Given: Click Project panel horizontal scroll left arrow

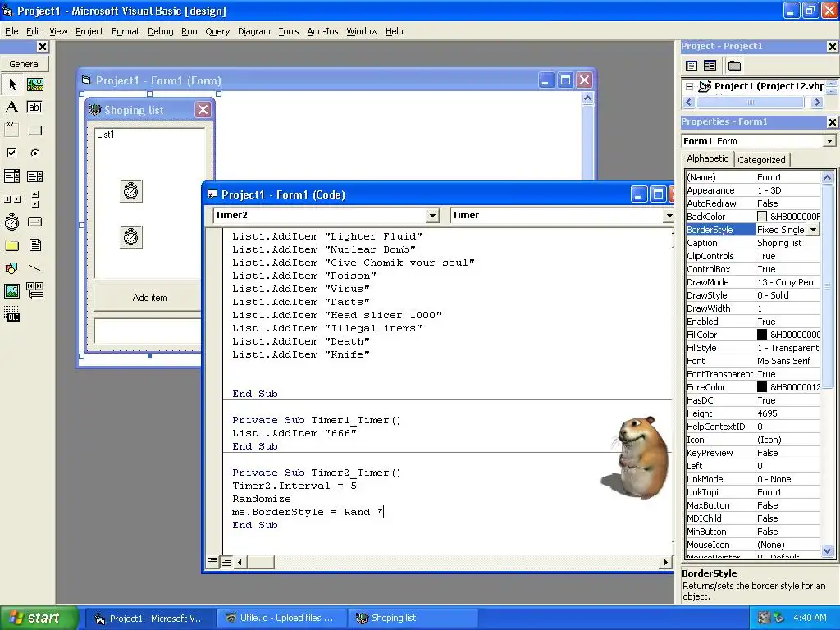Looking at the screenshot, I should tap(689, 102).
